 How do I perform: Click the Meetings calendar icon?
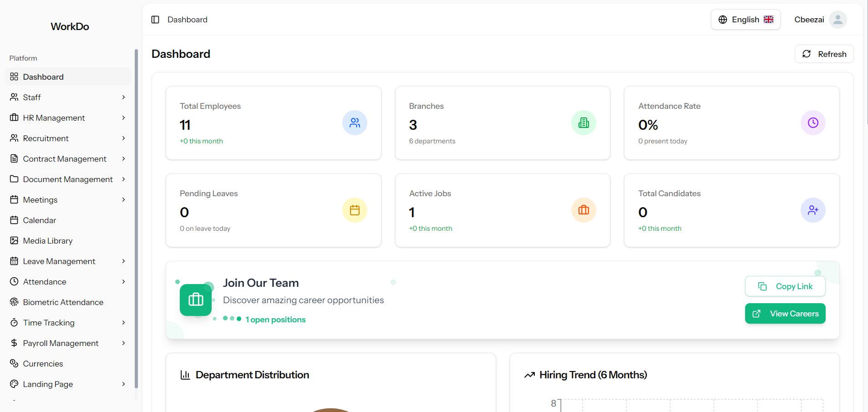[x=14, y=199]
